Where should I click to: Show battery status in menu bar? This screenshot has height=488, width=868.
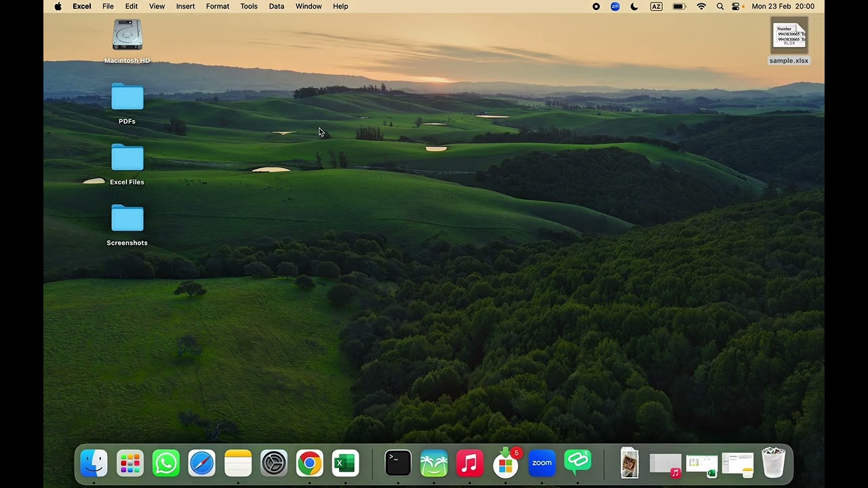click(679, 7)
